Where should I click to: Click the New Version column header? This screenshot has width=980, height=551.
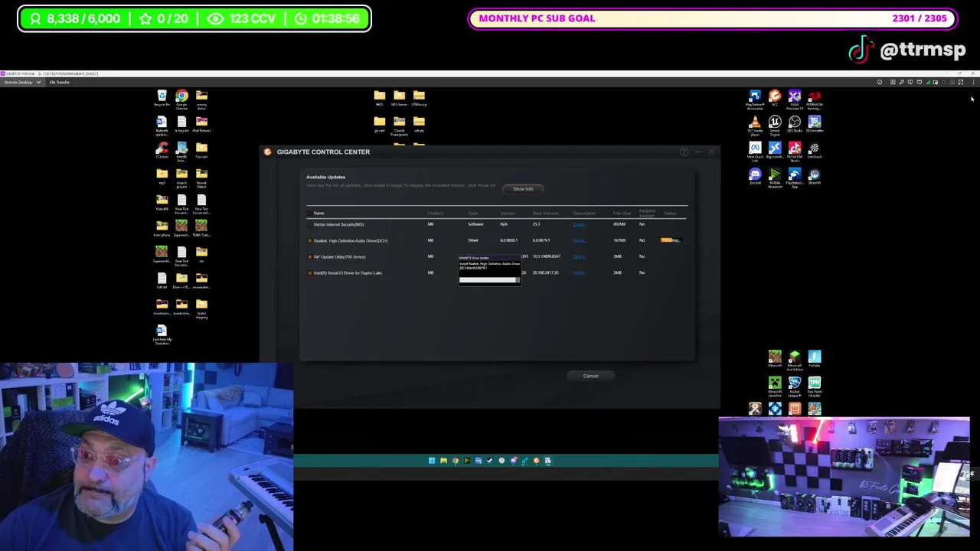pyautogui.click(x=545, y=213)
